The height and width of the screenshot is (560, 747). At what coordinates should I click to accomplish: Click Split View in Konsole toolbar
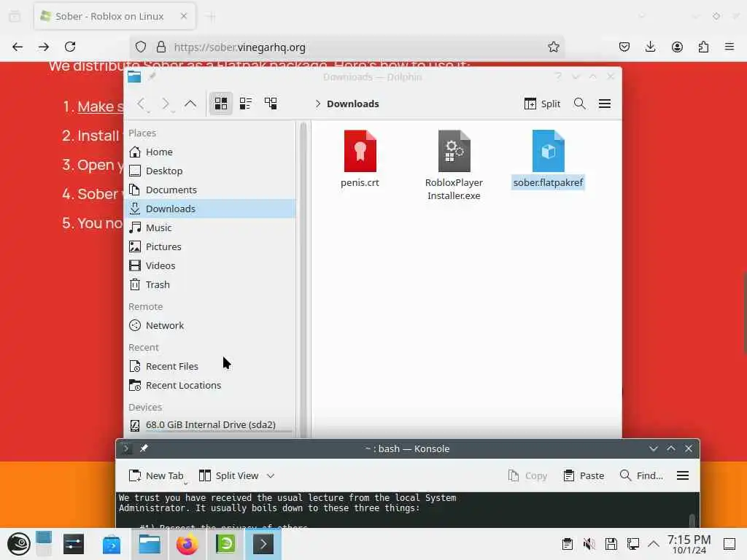click(228, 475)
